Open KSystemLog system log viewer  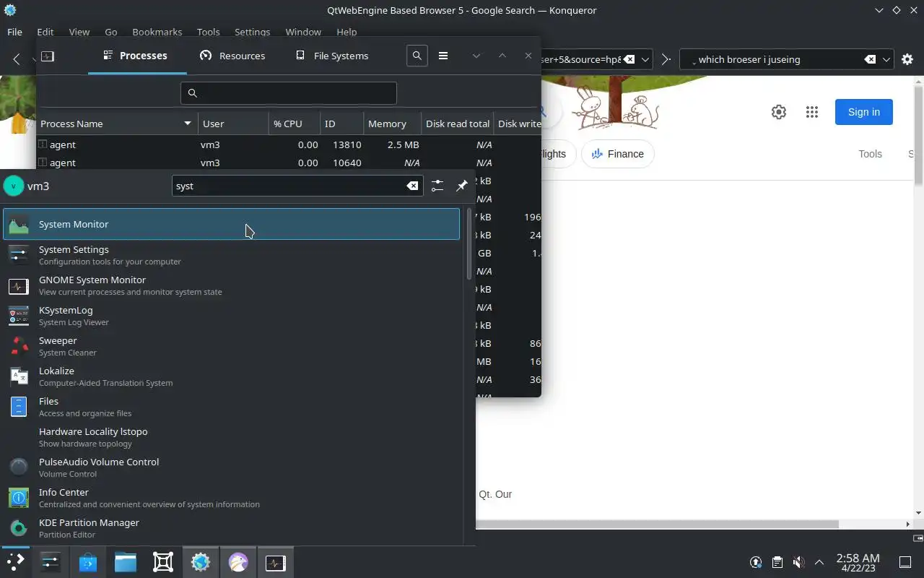[231, 315]
